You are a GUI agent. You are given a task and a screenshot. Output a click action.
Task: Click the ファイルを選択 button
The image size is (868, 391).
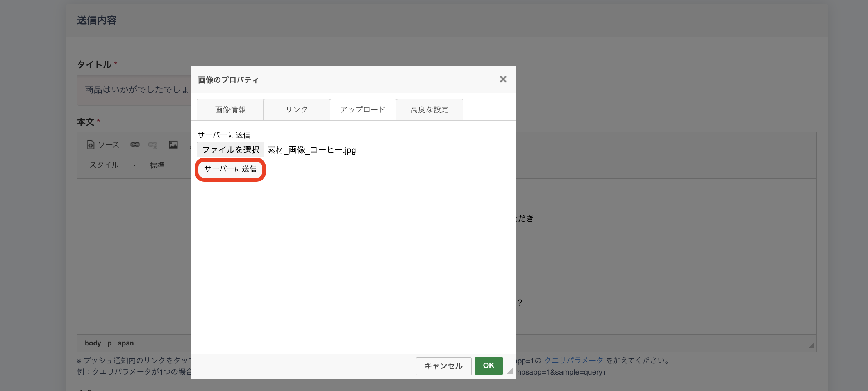coord(230,150)
